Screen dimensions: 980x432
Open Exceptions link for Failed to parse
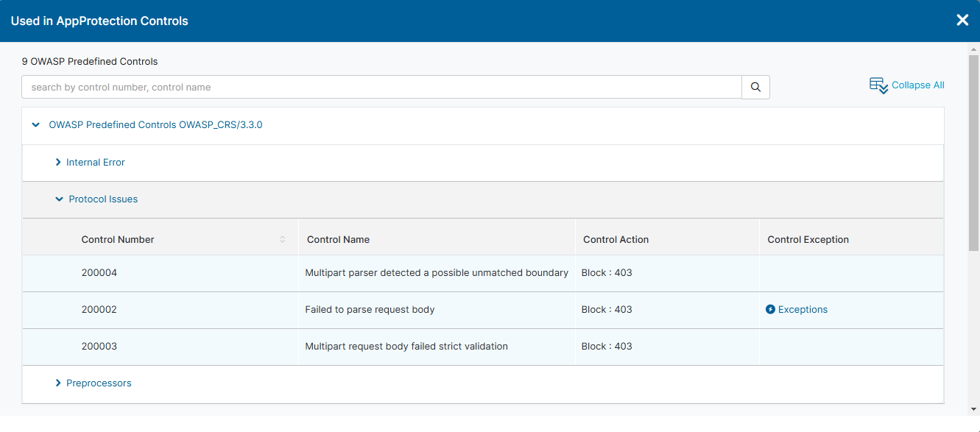coord(803,310)
